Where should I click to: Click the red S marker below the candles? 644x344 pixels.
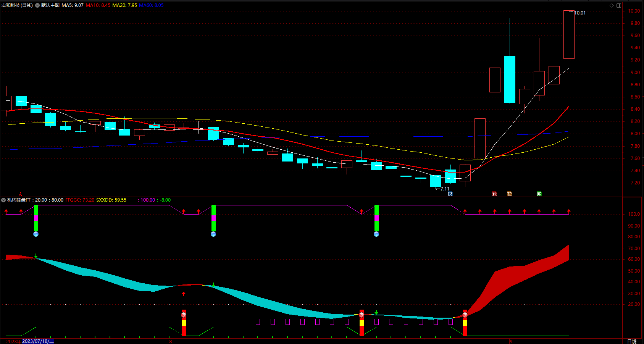click(x=21, y=194)
